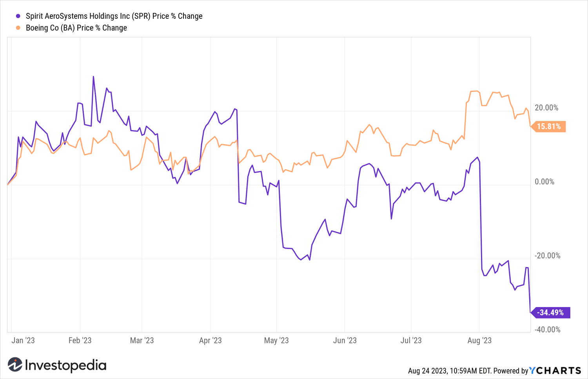This screenshot has height=379, width=588.
Task: Click the Feb '23 axis label
Action: [80, 340]
